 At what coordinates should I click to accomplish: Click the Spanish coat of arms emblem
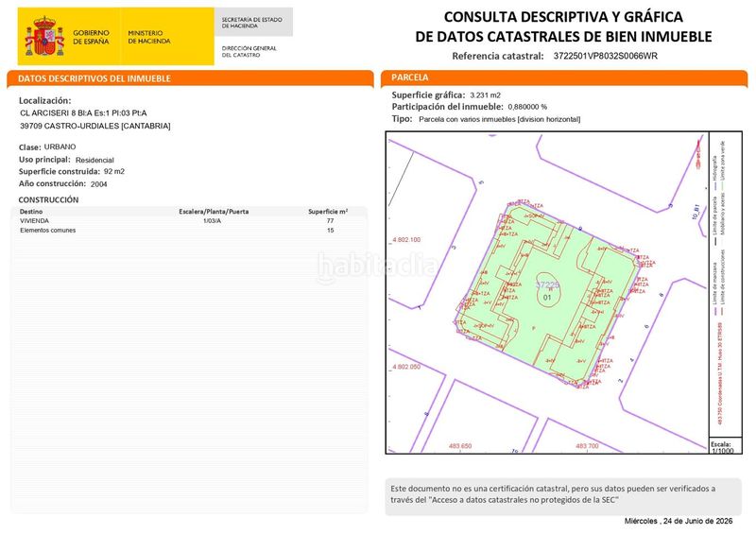(x=44, y=37)
